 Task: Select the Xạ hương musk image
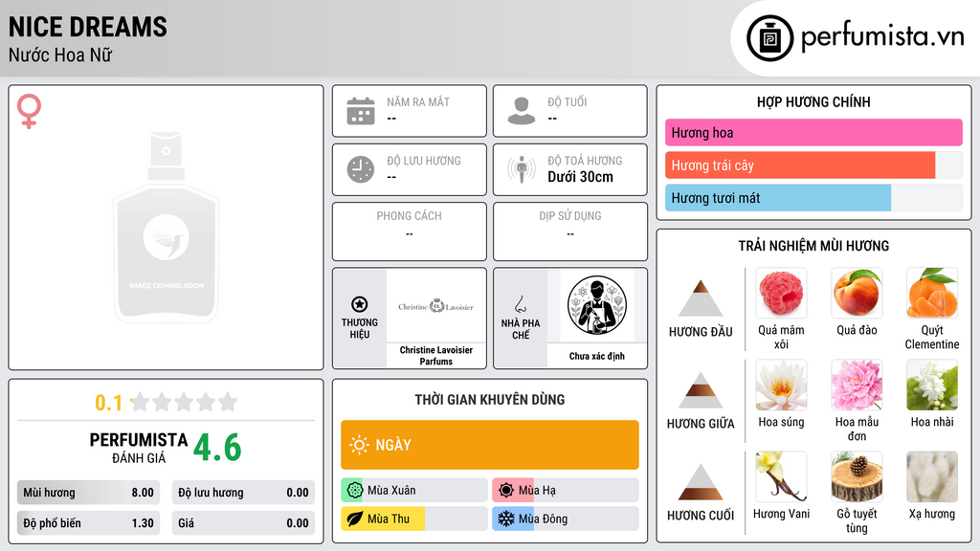tap(932, 476)
